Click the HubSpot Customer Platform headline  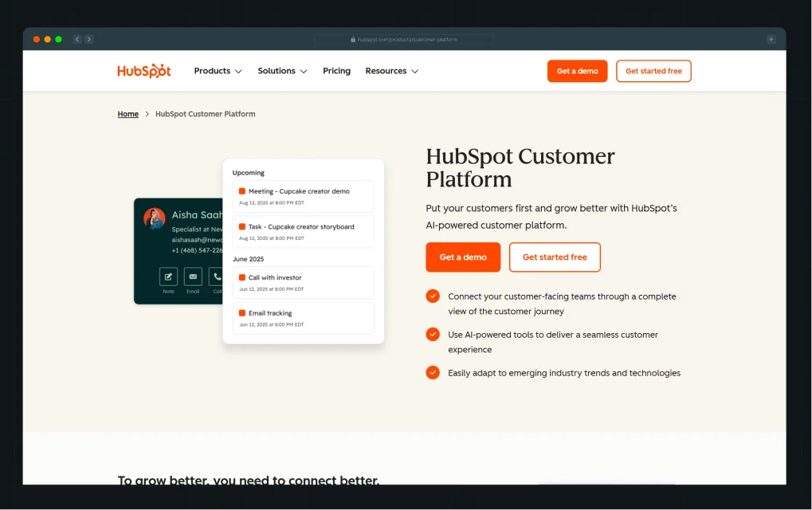[520, 168]
